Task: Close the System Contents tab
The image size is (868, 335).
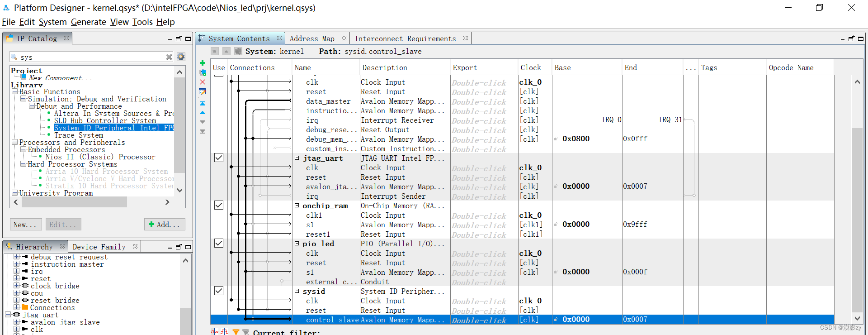Action: coord(279,38)
